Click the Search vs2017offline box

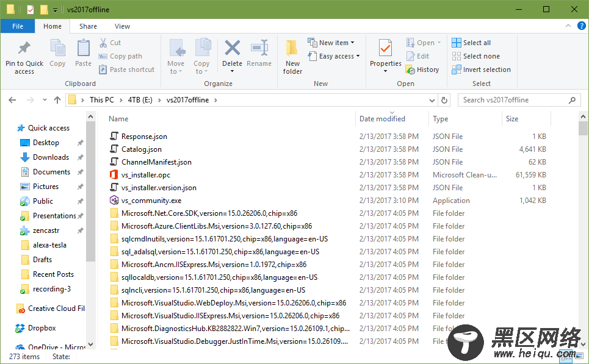[x=519, y=100]
